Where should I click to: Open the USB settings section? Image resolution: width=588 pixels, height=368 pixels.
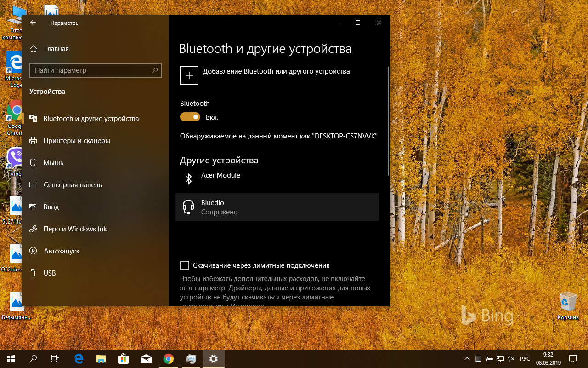point(96,273)
